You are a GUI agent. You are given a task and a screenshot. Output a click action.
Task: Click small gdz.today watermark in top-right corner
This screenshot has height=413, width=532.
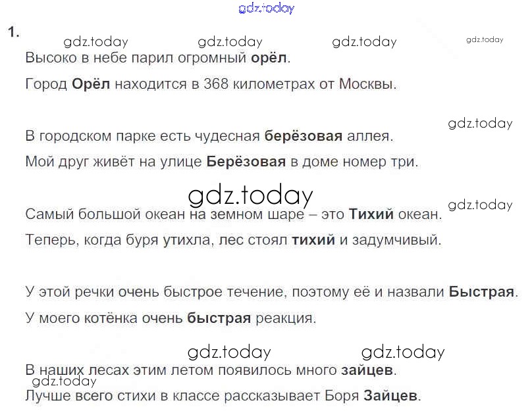pos(485,39)
